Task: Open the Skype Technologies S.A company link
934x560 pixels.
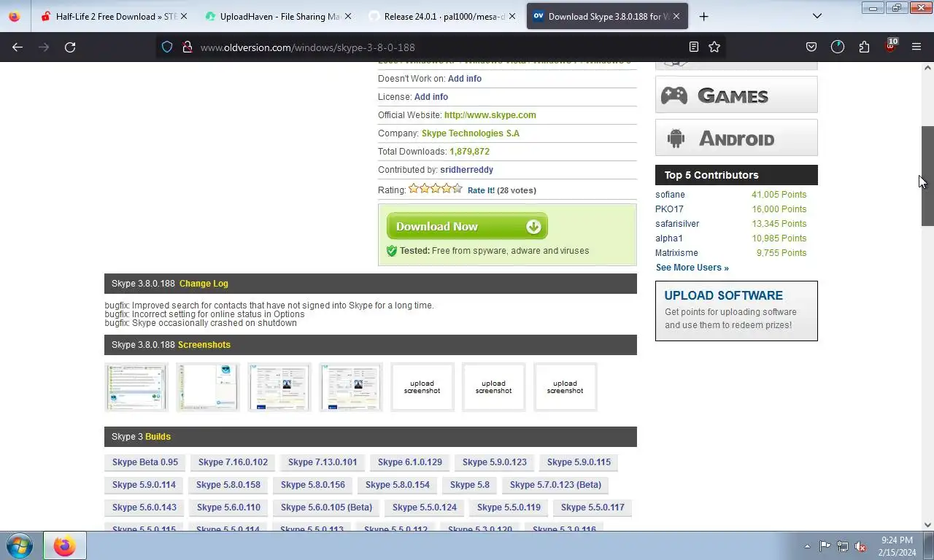Action: (x=471, y=133)
